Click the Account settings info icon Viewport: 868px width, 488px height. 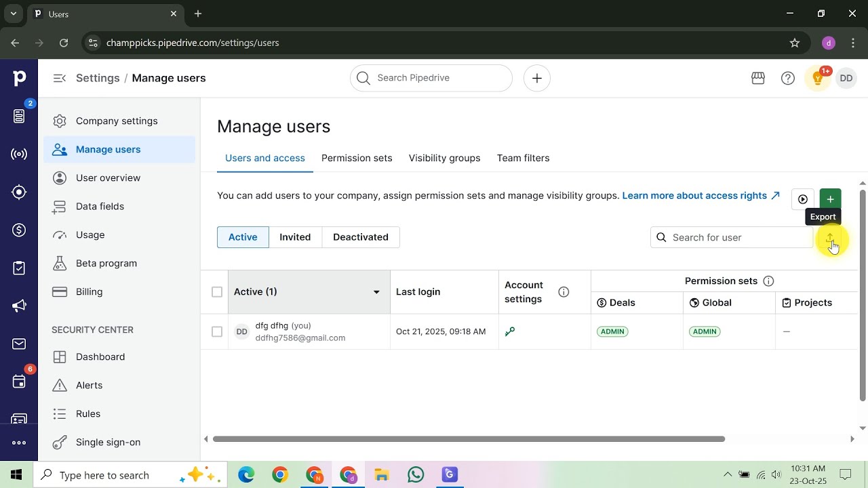click(x=564, y=292)
